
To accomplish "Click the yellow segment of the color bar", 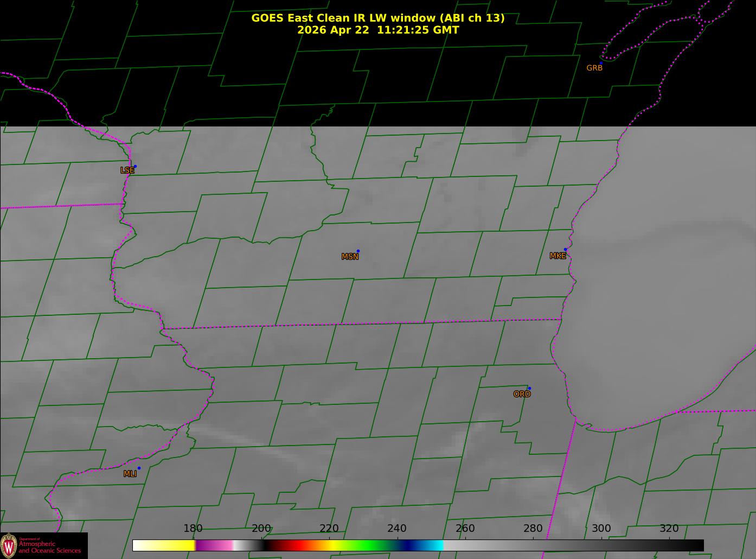I will click(x=174, y=545).
